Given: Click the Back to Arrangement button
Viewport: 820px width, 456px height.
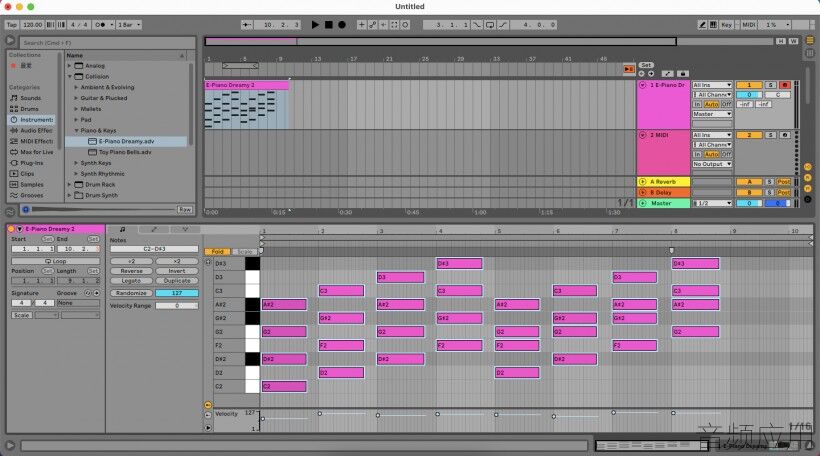Looking at the screenshot, I should [629, 69].
